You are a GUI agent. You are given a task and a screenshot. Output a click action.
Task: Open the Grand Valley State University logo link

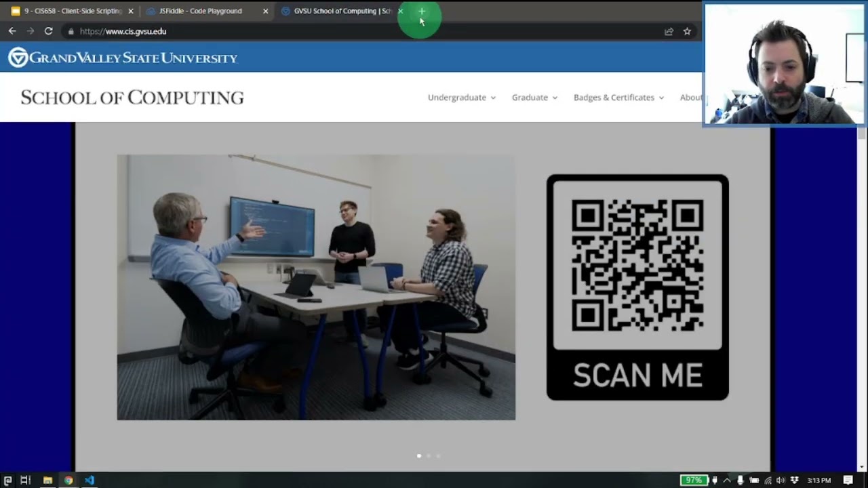pyautogui.click(x=123, y=58)
